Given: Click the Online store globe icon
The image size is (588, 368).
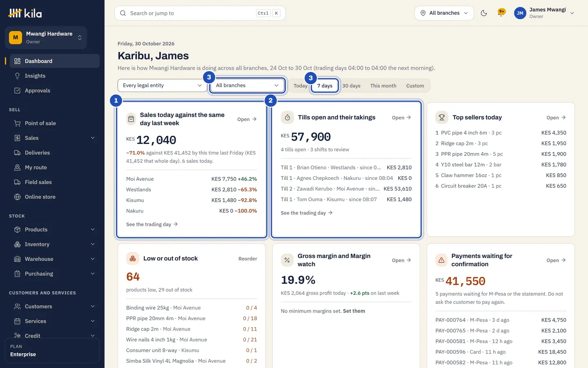Looking at the screenshot, I should (17, 197).
